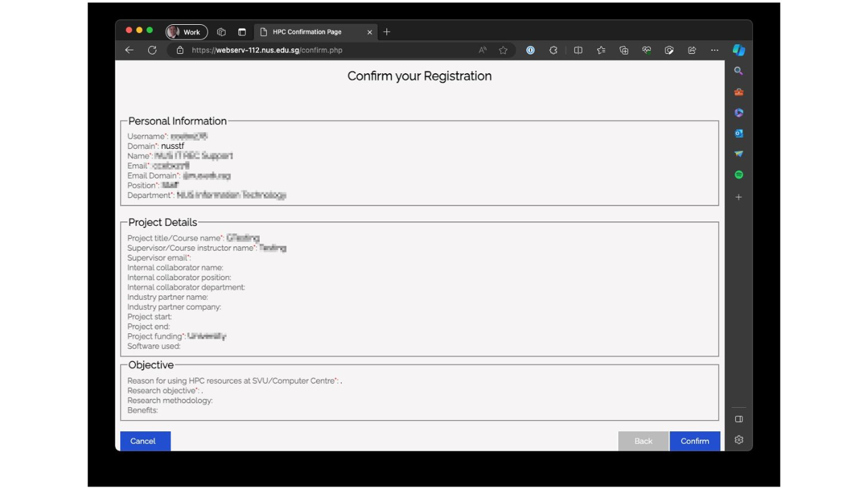Click the Email Domain label

coord(154,176)
